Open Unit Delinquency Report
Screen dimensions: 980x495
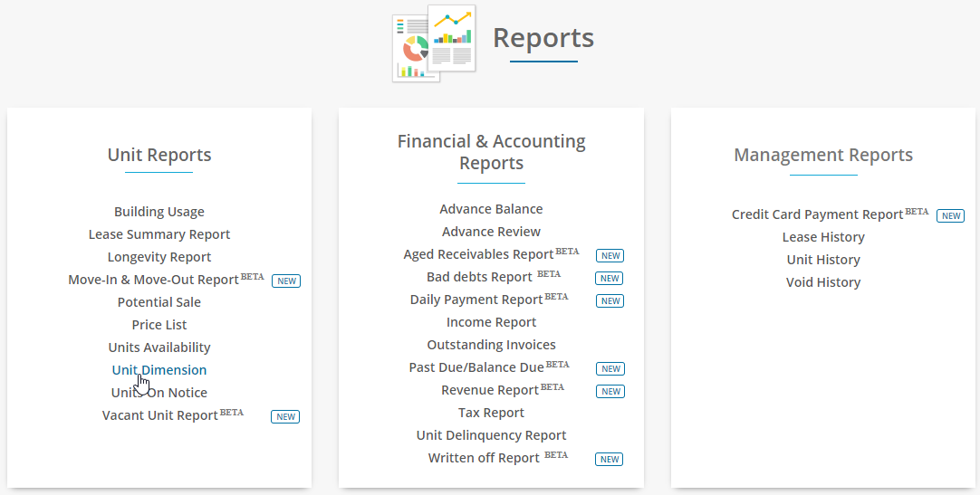point(491,435)
